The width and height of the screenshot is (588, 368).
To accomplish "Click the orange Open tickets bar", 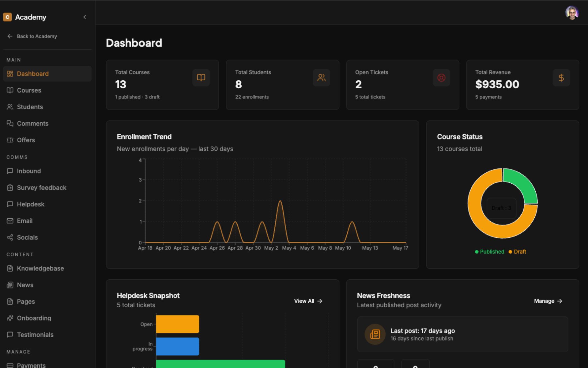I will tap(177, 324).
